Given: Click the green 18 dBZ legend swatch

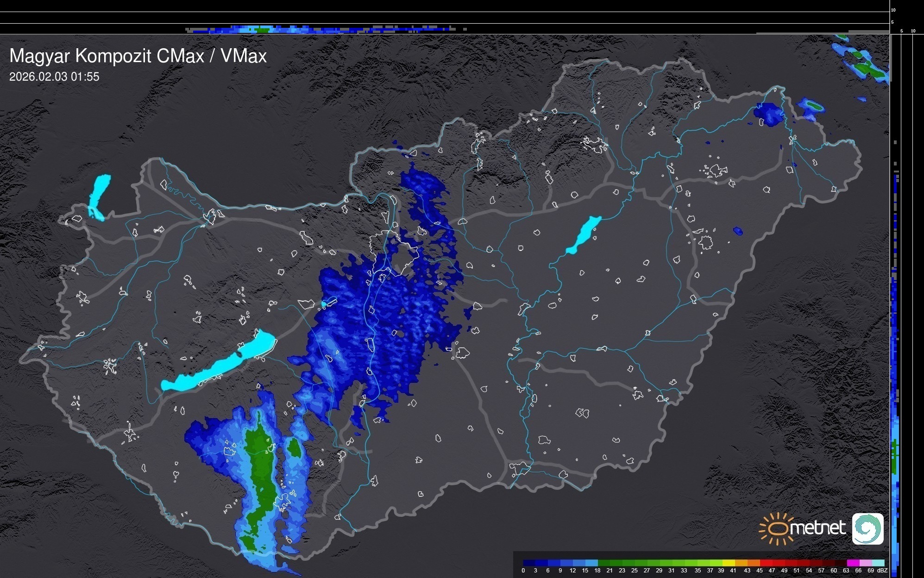Looking at the screenshot, I should pos(603,563).
